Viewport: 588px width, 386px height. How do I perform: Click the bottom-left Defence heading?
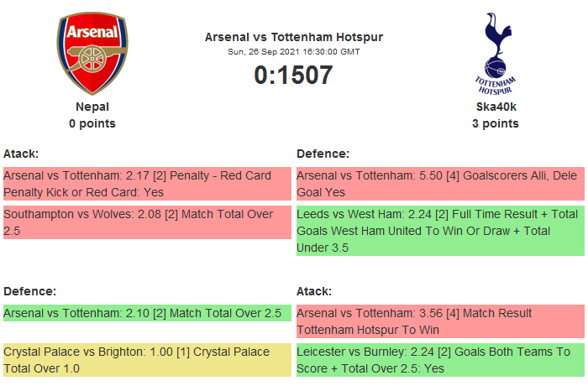(x=29, y=291)
